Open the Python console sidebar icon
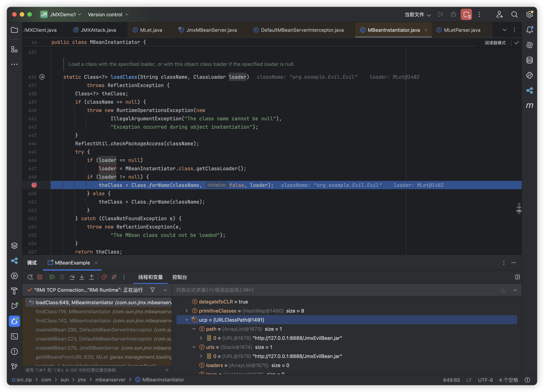Viewport: 544px width, 392px height. tap(529, 75)
